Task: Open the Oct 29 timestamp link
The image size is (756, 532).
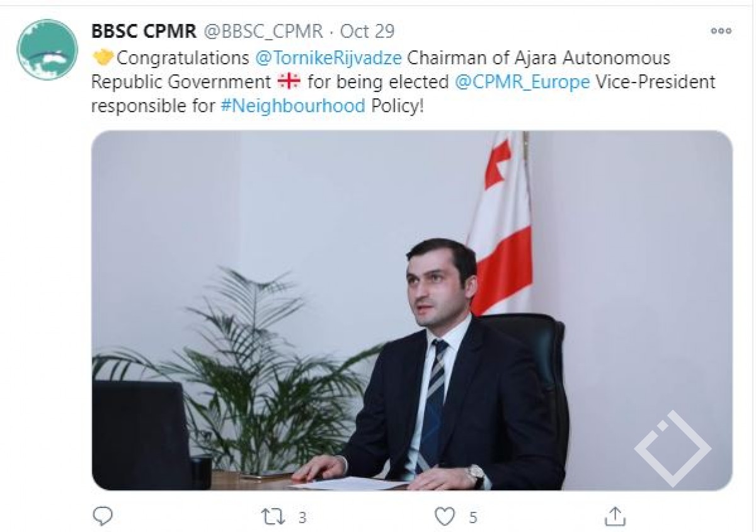Action: pos(367,31)
